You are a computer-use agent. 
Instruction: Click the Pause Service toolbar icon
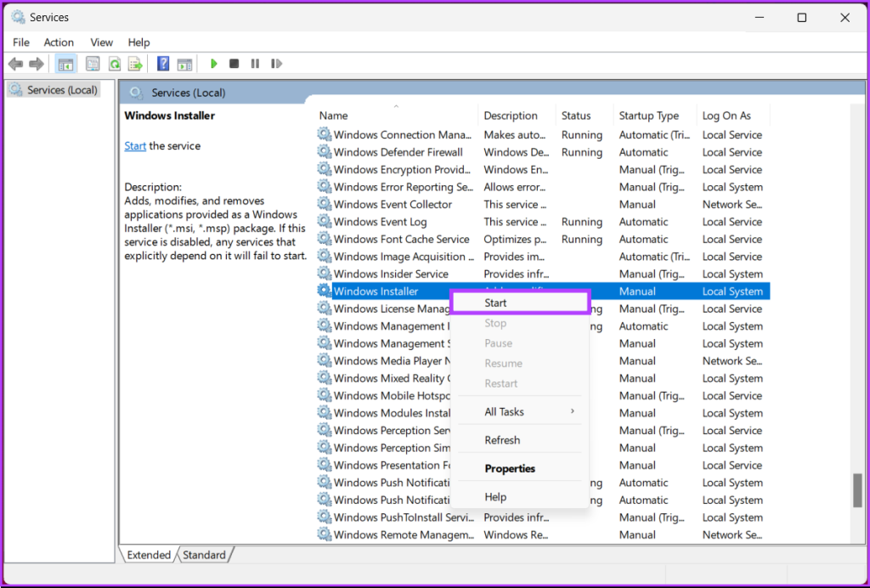click(254, 63)
